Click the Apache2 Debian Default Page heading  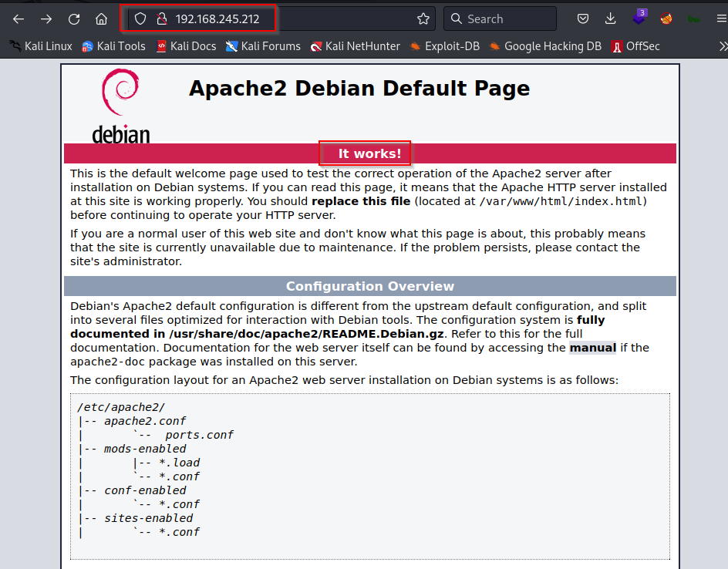[359, 89]
